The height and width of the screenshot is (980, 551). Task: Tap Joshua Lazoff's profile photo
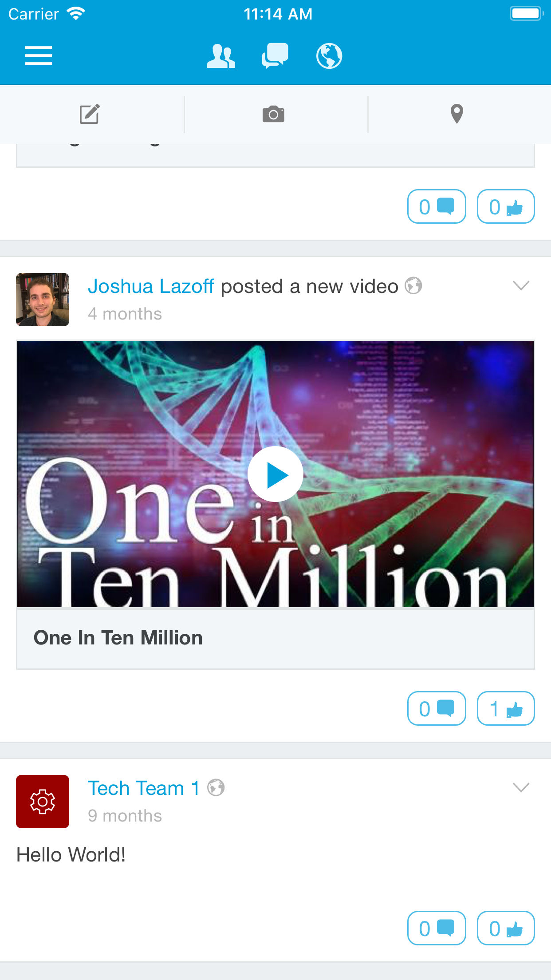coord(43,300)
